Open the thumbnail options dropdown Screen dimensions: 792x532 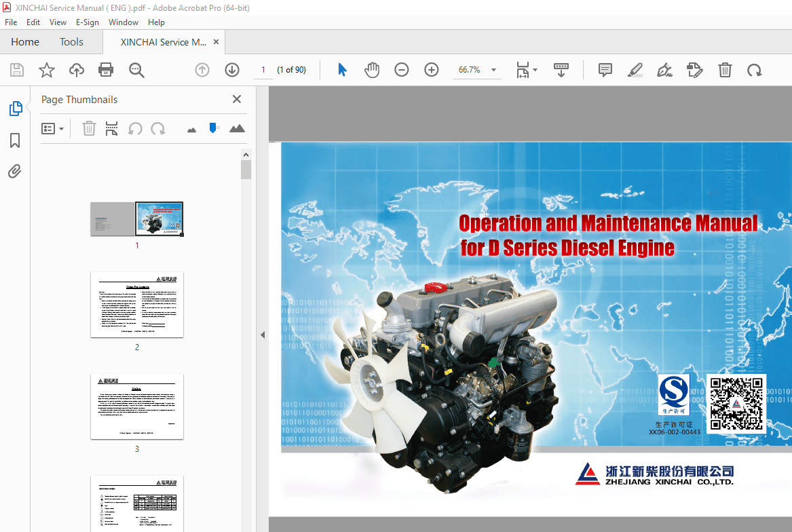pos(52,128)
